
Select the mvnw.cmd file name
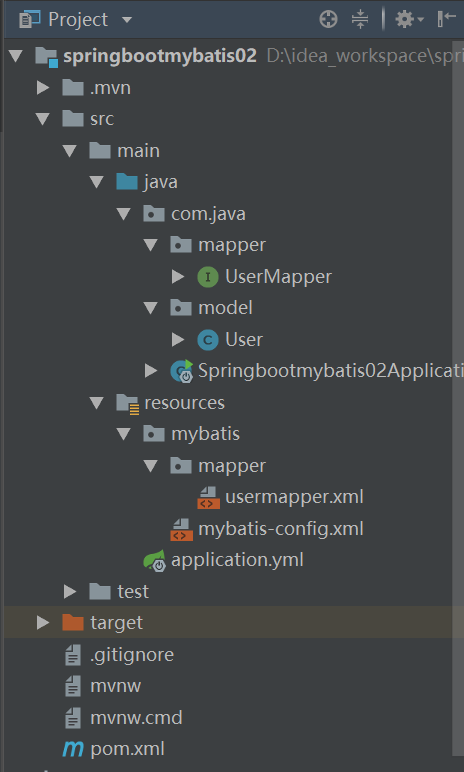tap(136, 718)
